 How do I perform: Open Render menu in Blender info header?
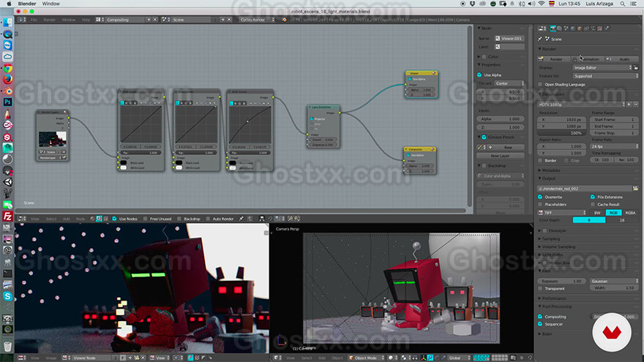point(49,19)
